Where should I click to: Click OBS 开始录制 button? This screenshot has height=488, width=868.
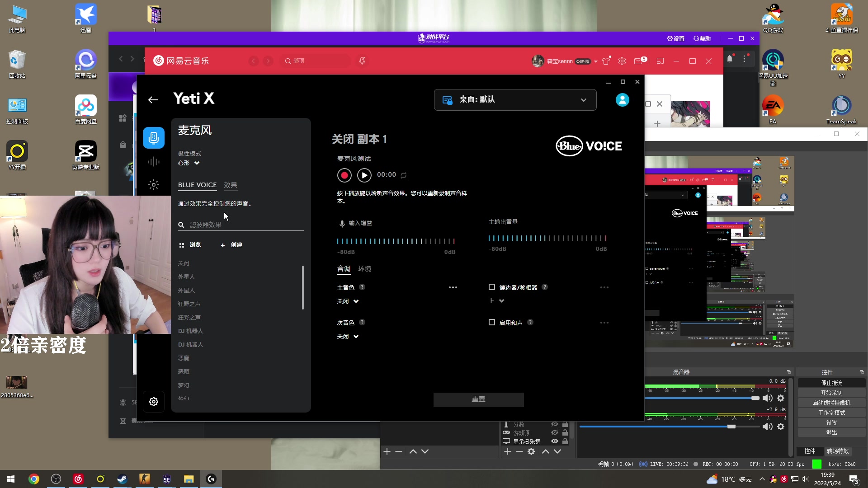pyautogui.click(x=831, y=393)
